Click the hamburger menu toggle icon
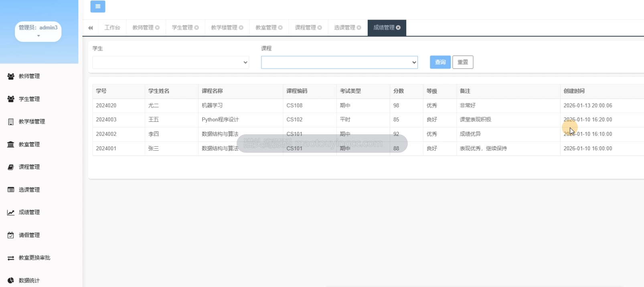 [x=98, y=6]
